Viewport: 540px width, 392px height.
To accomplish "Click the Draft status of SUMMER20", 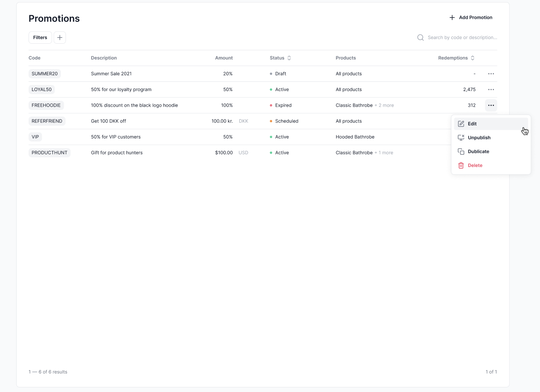I will (x=278, y=74).
